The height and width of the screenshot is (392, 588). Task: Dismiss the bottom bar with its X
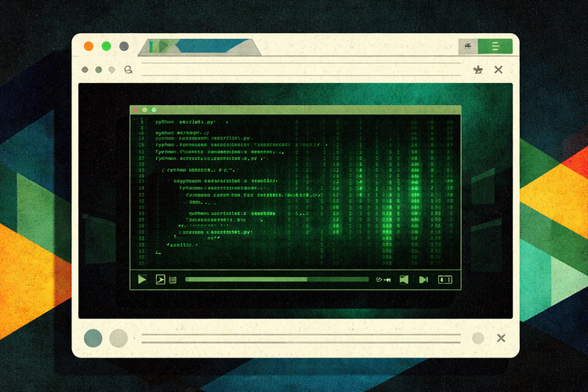coord(501,339)
